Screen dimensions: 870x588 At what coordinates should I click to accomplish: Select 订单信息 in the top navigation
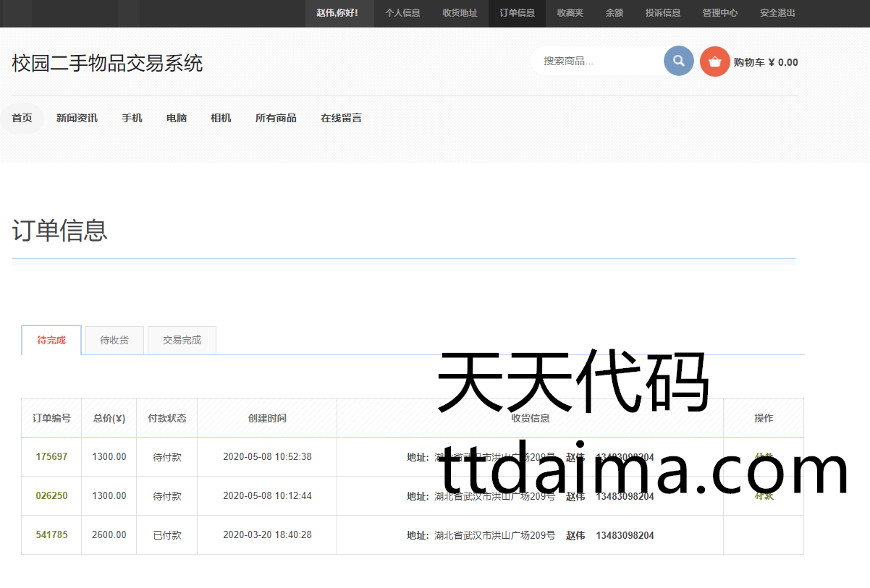[517, 13]
